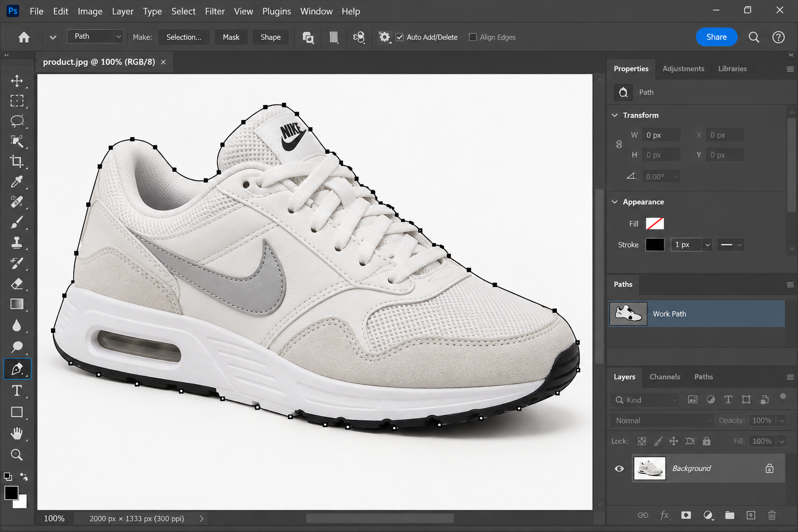
Task: Open the Stroke color swatch
Action: click(655, 245)
